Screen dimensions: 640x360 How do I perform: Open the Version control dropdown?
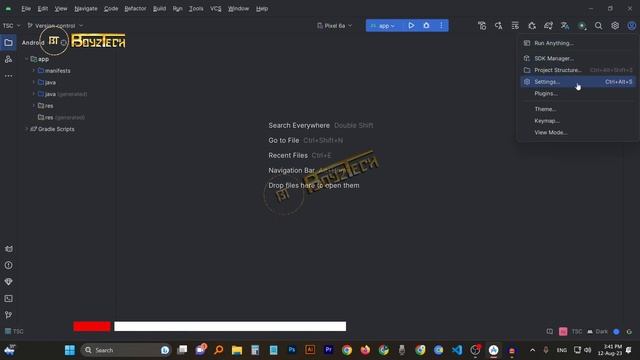tap(55, 26)
